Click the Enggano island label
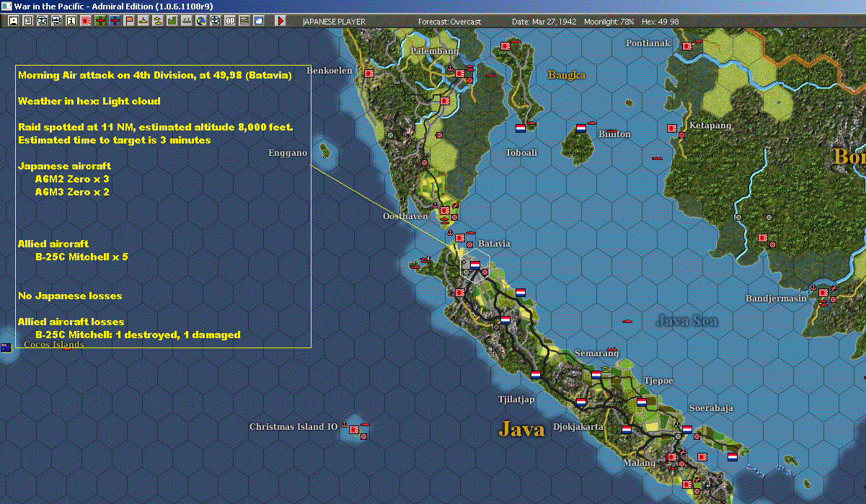 tap(288, 153)
